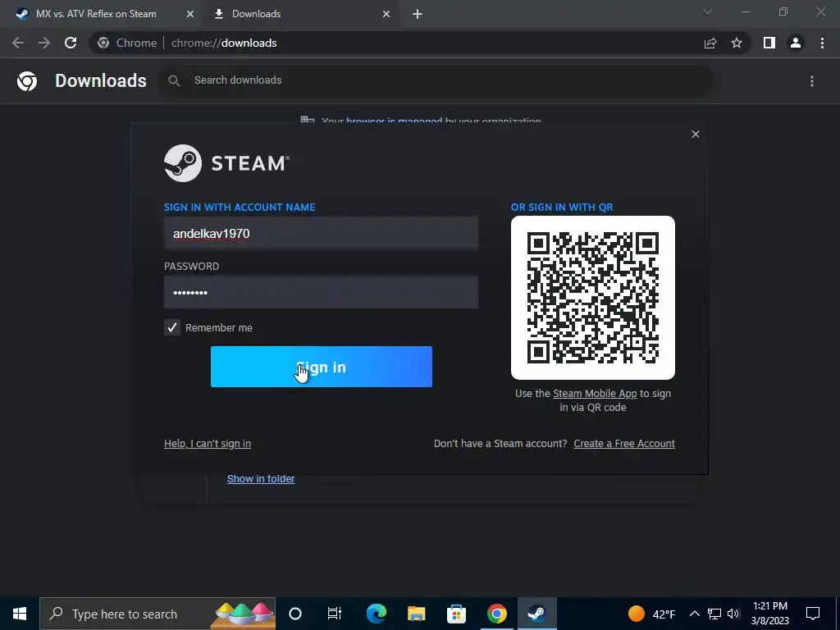The height and width of the screenshot is (630, 840).
Task: Open a new browser tab
Action: pyautogui.click(x=418, y=14)
